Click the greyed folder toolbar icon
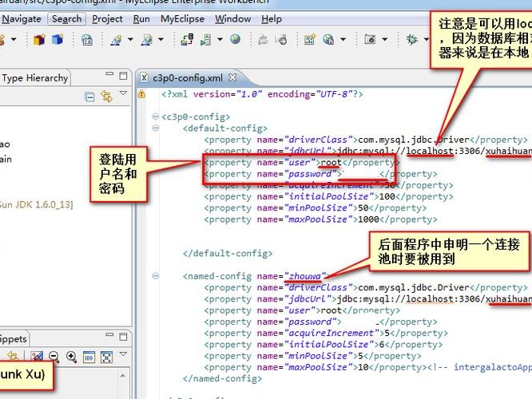Viewport: 532px width, 399px height. tap(264, 40)
